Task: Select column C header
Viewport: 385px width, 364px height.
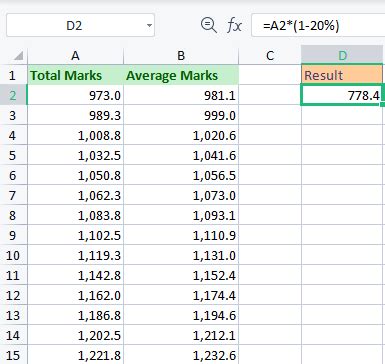Action: (270, 56)
